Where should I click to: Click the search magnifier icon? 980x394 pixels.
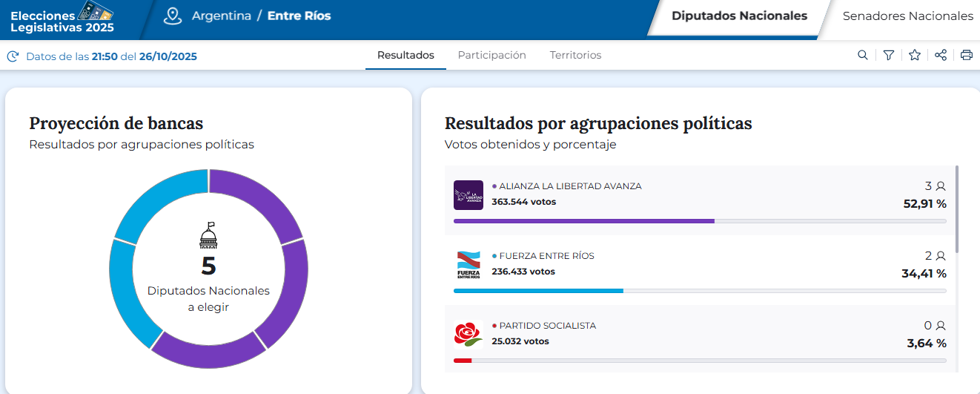pyautogui.click(x=863, y=55)
